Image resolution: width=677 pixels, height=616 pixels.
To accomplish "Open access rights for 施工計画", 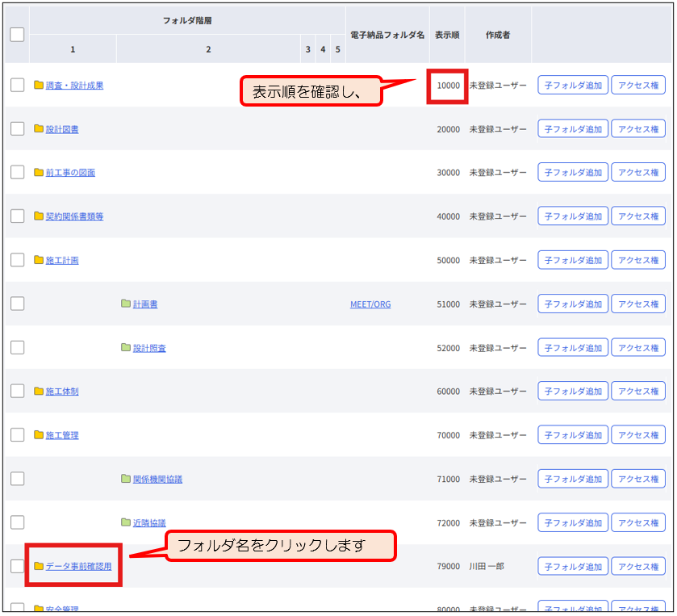I will pos(638,260).
